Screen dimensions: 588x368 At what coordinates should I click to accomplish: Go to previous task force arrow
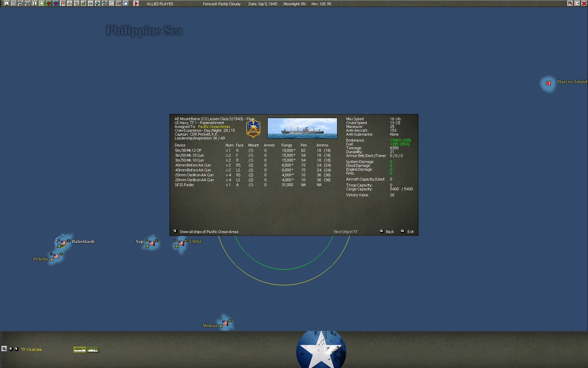[x=10, y=349]
